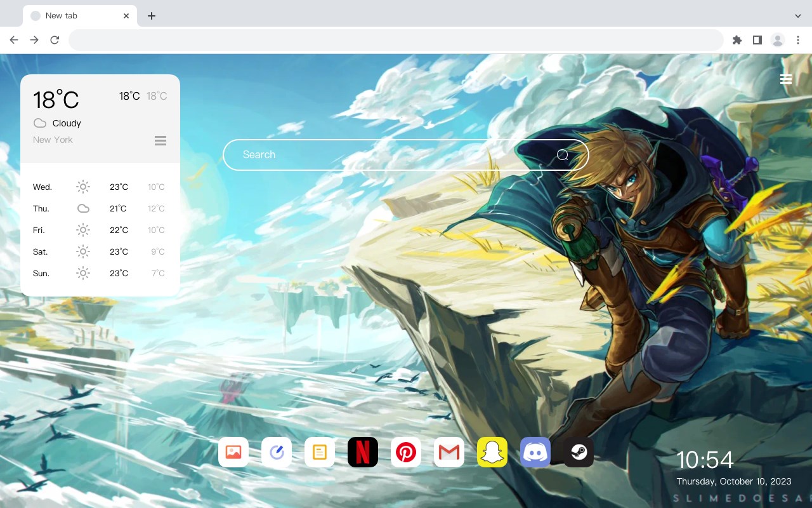Viewport: 812px width, 508px height.
Task: Click the 10:54 clock display
Action: point(705,460)
